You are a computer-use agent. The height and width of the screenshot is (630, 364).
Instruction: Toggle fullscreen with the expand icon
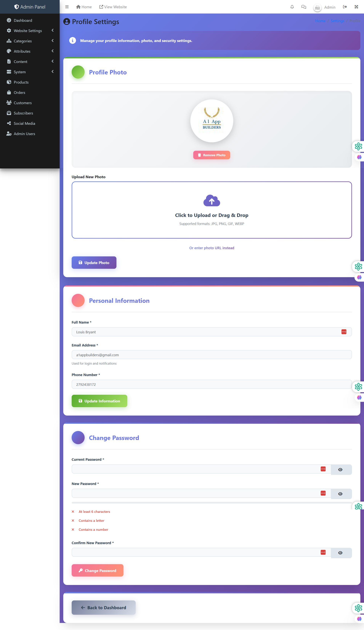click(356, 7)
